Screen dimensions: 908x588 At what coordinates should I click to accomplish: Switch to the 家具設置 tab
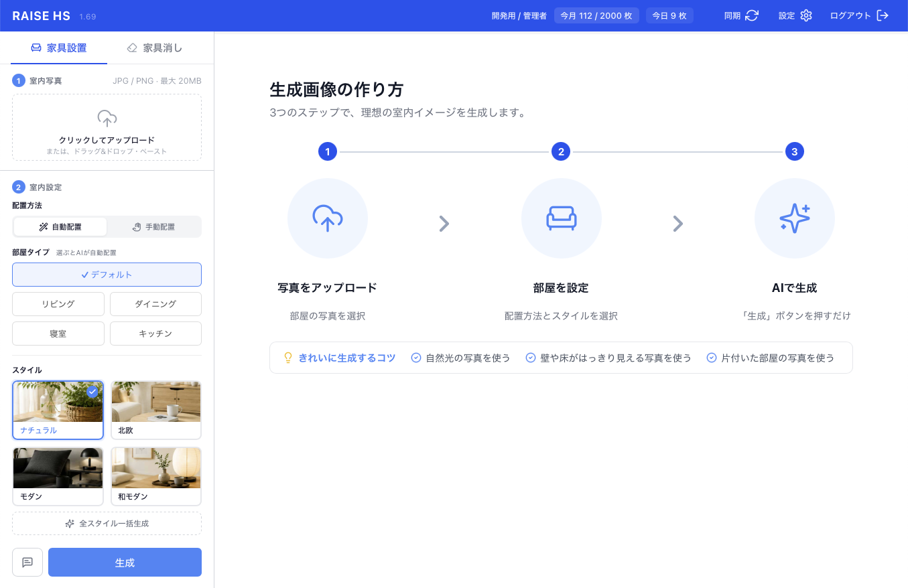[x=60, y=48]
